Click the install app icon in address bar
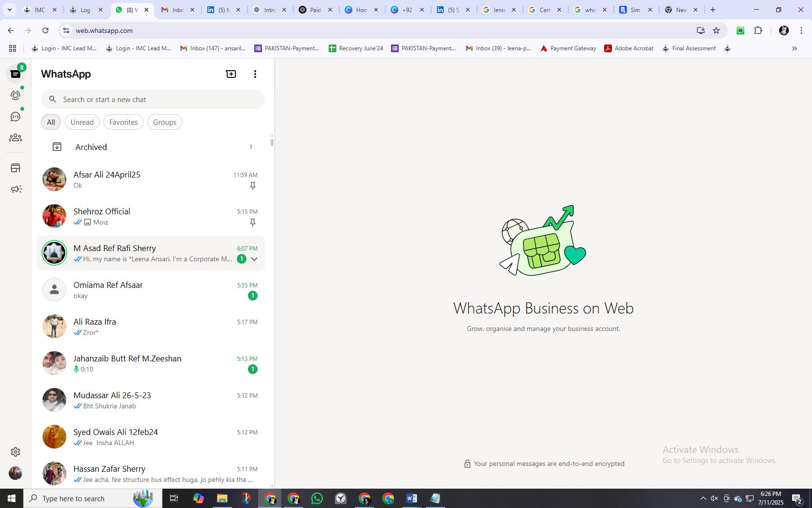Viewport: 812px width, 508px height. pyautogui.click(x=700, y=30)
